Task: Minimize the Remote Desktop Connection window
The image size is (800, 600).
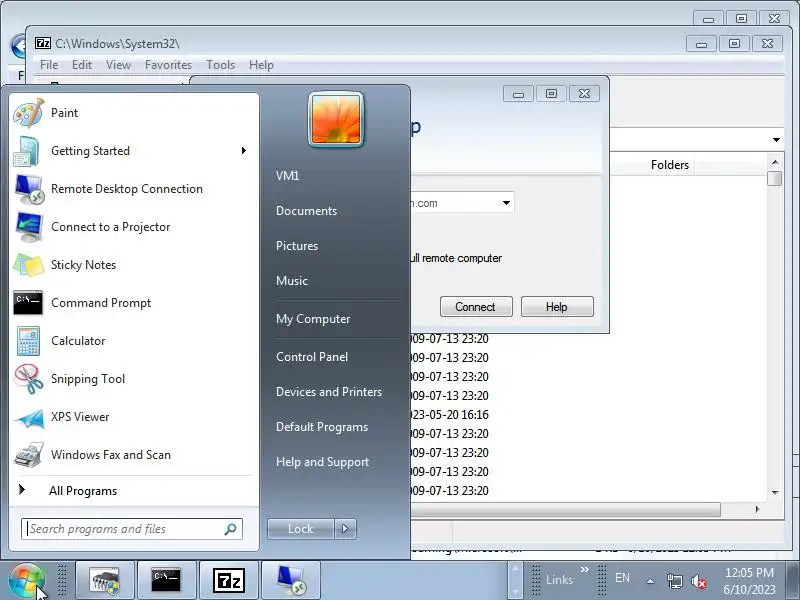Action: point(518,94)
